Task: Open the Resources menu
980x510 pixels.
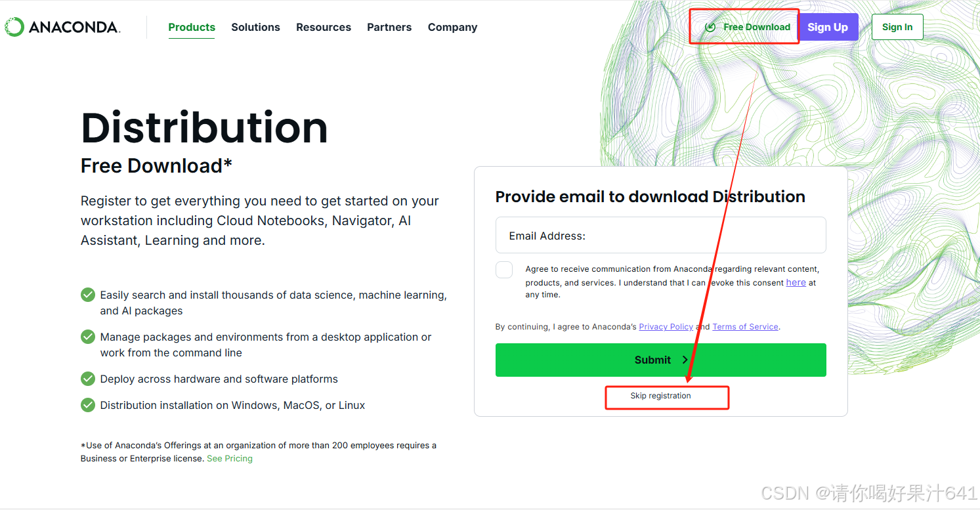Action: click(324, 27)
